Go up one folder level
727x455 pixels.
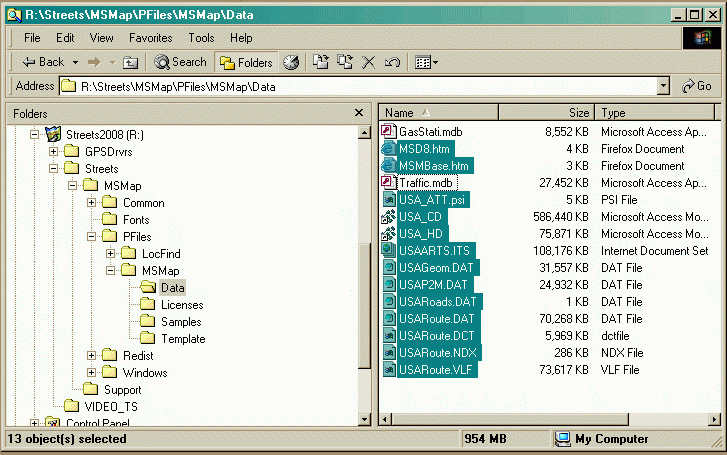click(x=130, y=62)
